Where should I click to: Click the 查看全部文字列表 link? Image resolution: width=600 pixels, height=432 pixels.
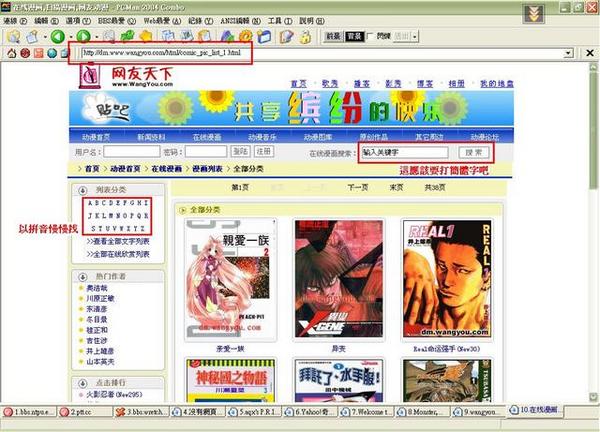pos(118,241)
